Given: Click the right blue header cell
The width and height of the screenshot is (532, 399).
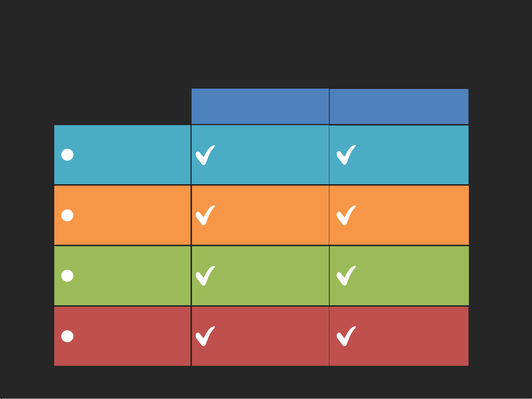Looking at the screenshot, I should (399, 106).
